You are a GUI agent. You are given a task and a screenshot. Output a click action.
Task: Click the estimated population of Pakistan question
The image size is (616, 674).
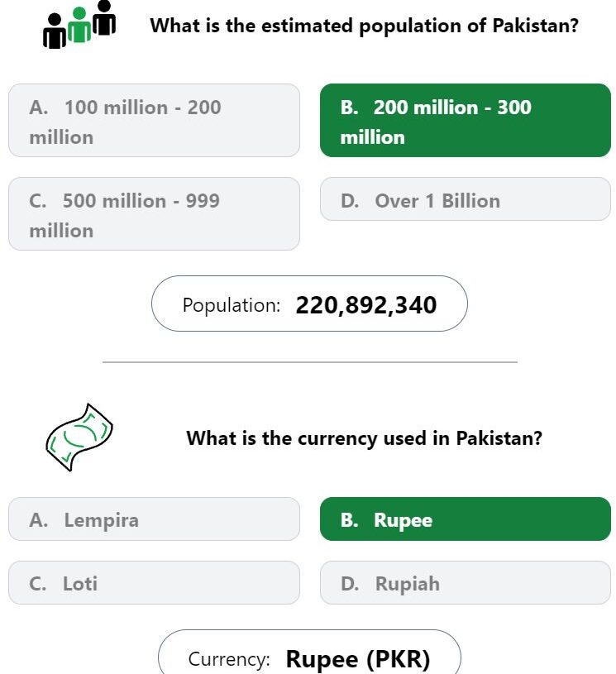point(364,26)
